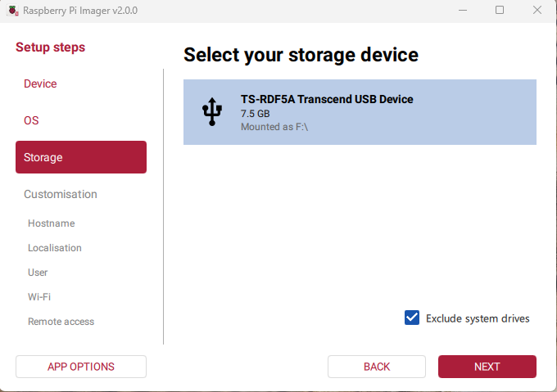Go to the Wi-Fi sub-step

click(x=39, y=297)
